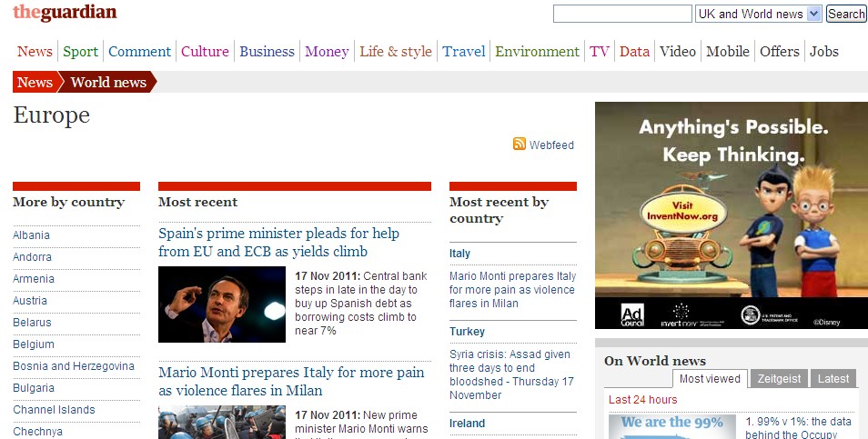Image resolution: width=868 pixels, height=439 pixels.
Task: Open the UK and World news dropdown
Action: click(758, 14)
